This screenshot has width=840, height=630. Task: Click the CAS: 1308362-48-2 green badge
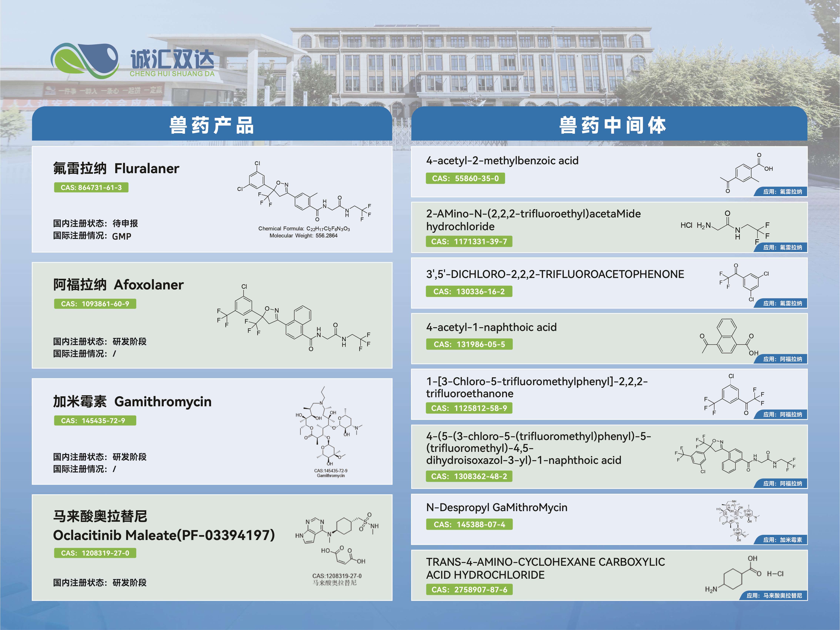[x=469, y=476]
